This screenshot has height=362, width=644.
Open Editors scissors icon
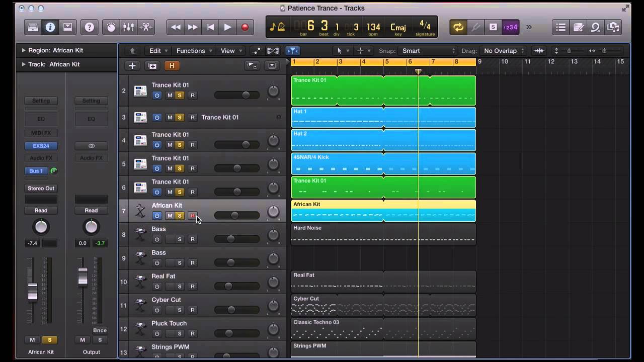coord(146,27)
